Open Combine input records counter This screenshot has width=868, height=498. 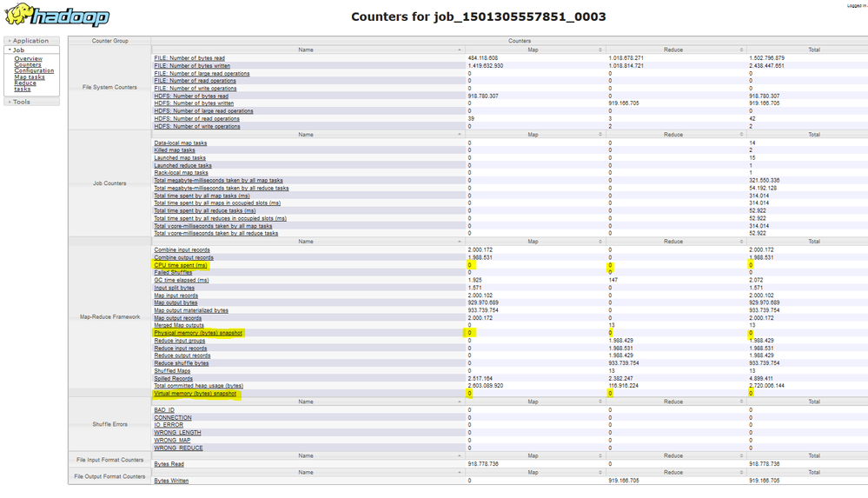point(182,249)
